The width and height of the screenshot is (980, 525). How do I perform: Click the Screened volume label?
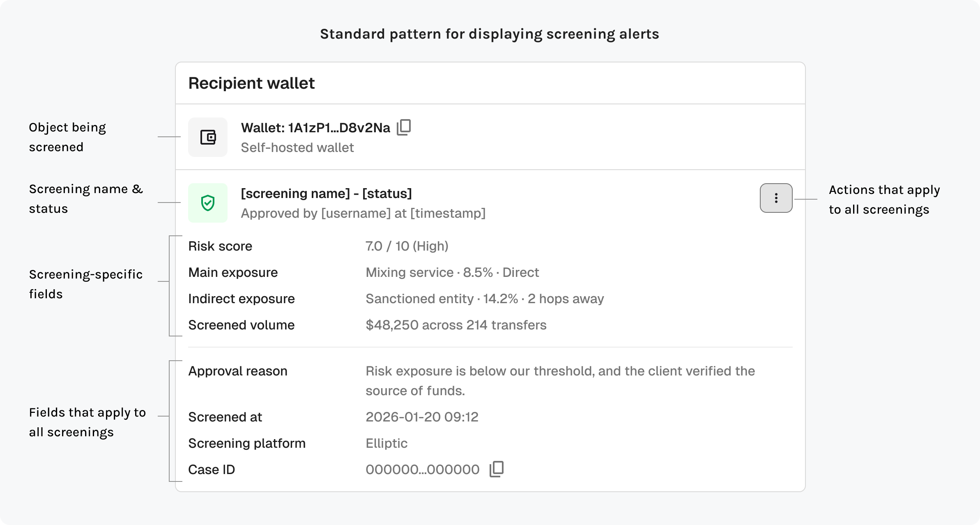coord(242,325)
